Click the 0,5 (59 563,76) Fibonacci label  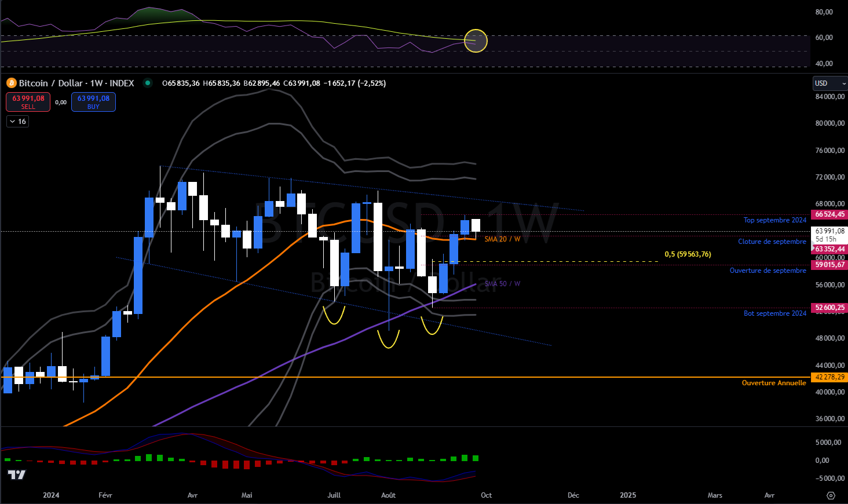click(x=688, y=254)
